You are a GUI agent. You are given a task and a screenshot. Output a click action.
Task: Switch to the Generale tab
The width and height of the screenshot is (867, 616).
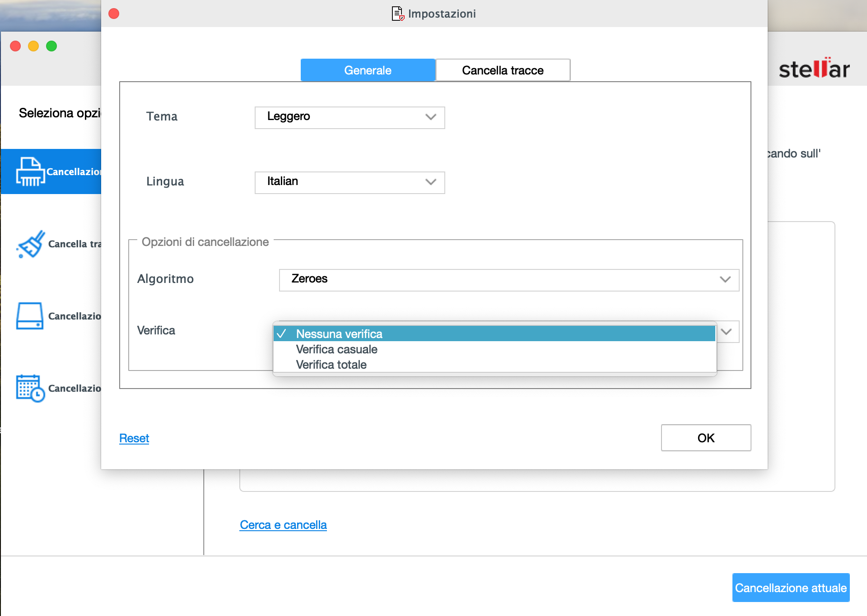(368, 70)
